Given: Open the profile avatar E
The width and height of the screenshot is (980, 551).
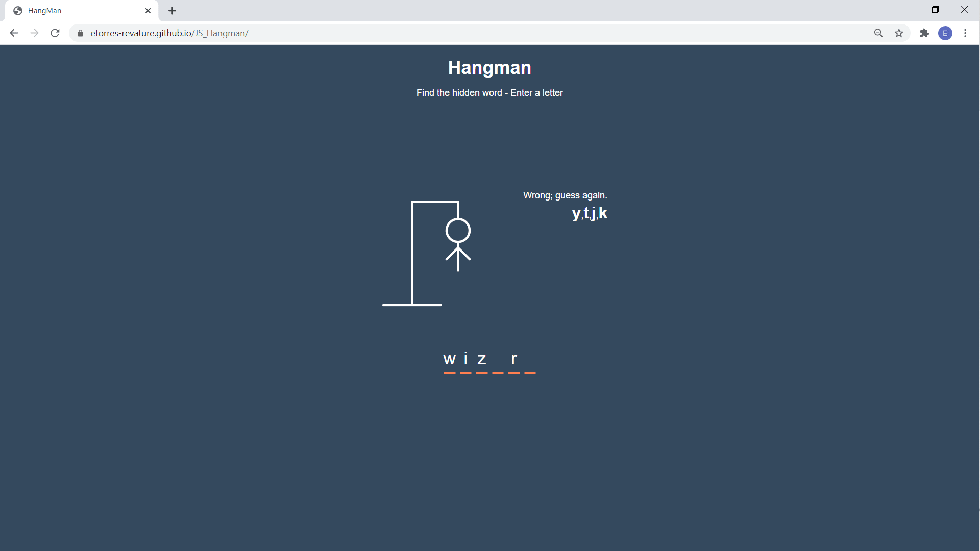Looking at the screenshot, I should [x=945, y=33].
